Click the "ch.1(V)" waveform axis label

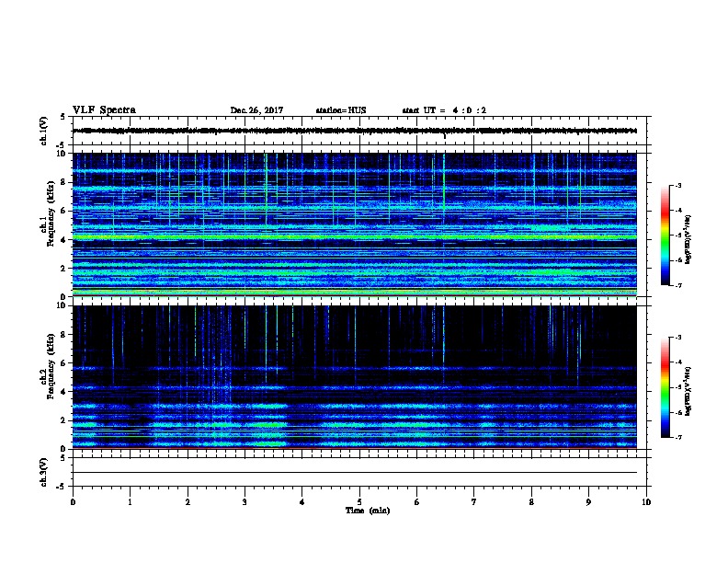[43, 131]
